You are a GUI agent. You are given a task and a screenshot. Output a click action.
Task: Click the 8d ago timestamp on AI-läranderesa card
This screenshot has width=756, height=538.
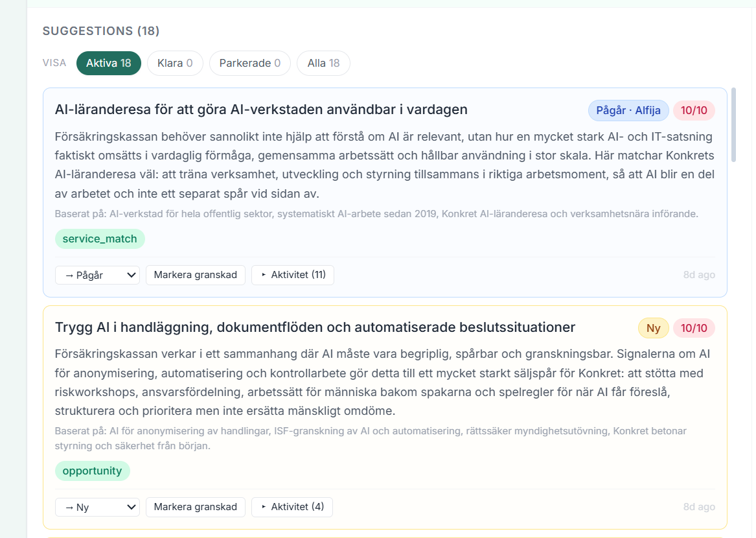pos(698,275)
